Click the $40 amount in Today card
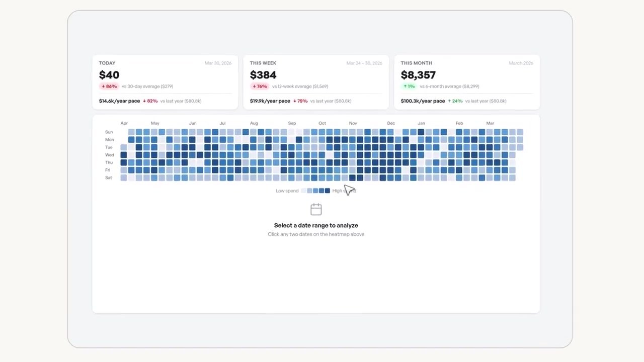Screen dimensions: 644x362 click(109, 75)
